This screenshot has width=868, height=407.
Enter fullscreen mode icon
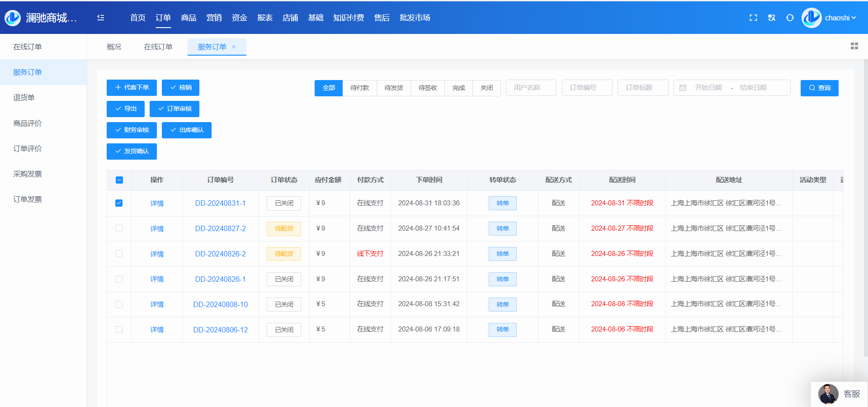(x=753, y=18)
